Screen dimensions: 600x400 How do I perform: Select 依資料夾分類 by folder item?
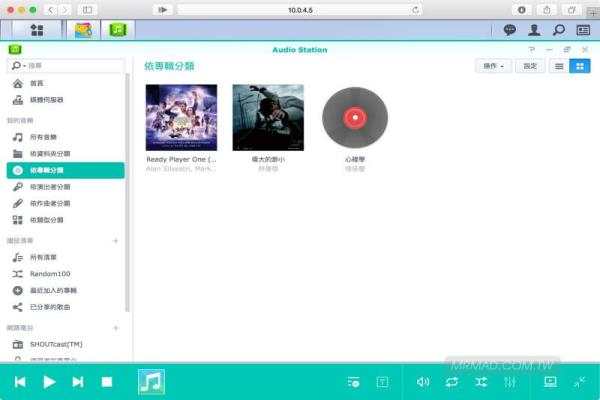coord(65,154)
